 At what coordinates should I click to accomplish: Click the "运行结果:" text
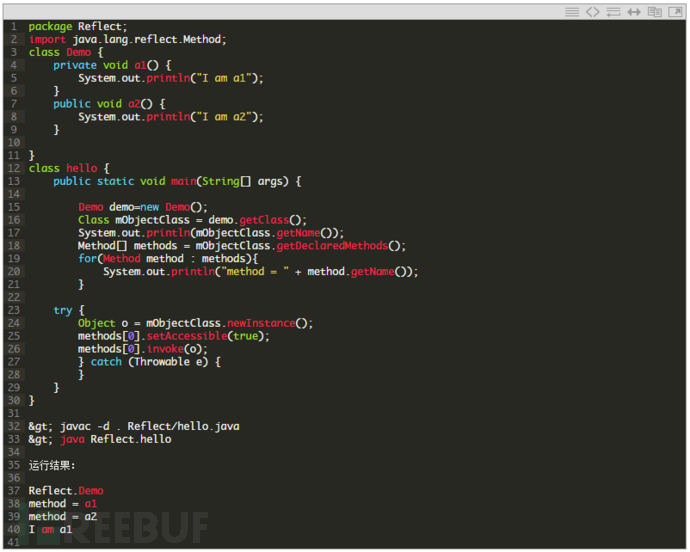point(52,465)
